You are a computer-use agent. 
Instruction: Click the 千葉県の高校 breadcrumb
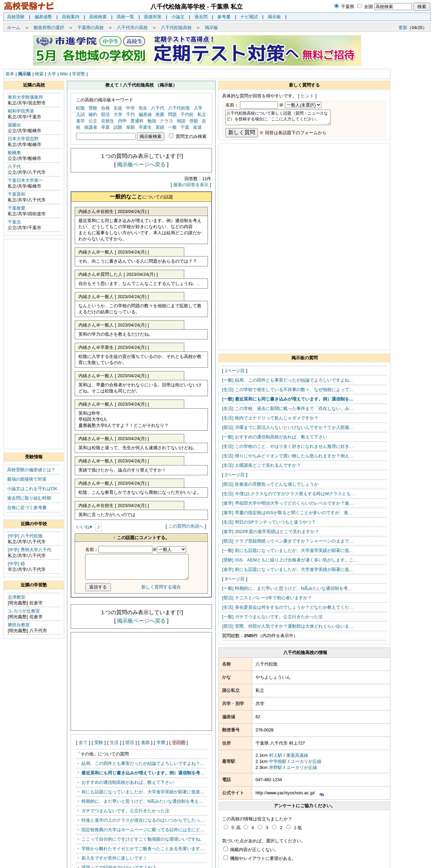pos(91,28)
